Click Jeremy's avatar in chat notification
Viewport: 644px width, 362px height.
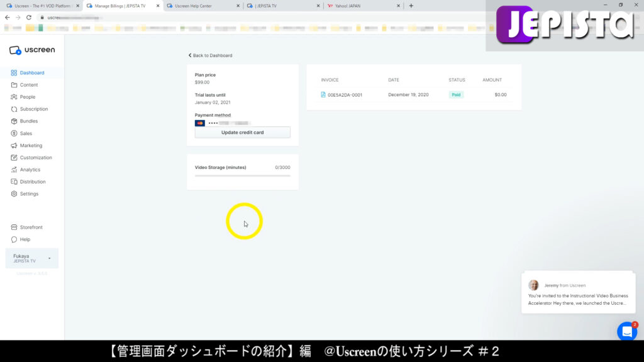(x=533, y=285)
